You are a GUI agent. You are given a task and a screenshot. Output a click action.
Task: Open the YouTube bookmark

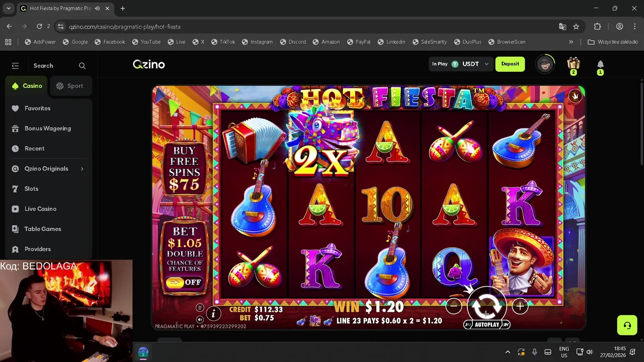[x=146, y=42]
